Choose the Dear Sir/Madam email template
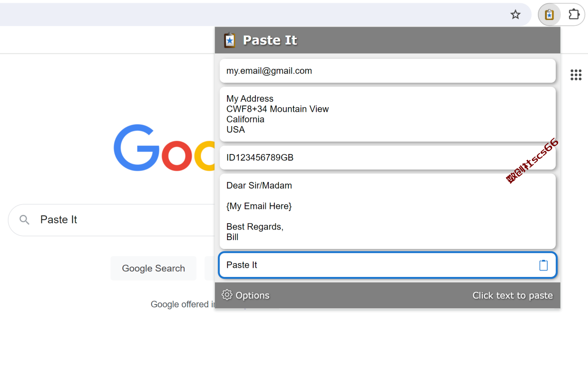 pos(388,211)
